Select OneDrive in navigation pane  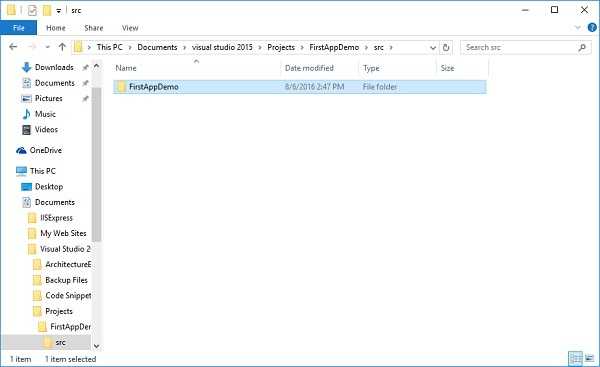pos(46,150)
